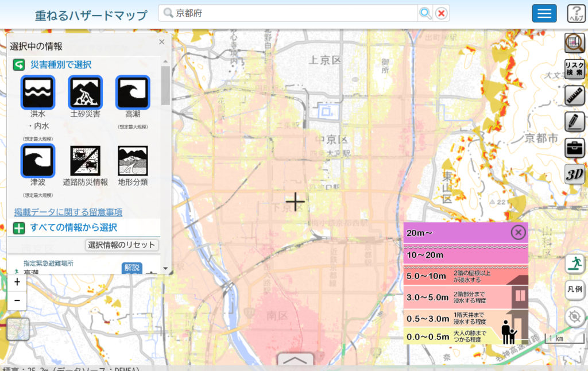Screen dimensions: 588x371
Task: Toggle the 土砂災害 landslide hazard layer
Action: [x=85, y=92]
